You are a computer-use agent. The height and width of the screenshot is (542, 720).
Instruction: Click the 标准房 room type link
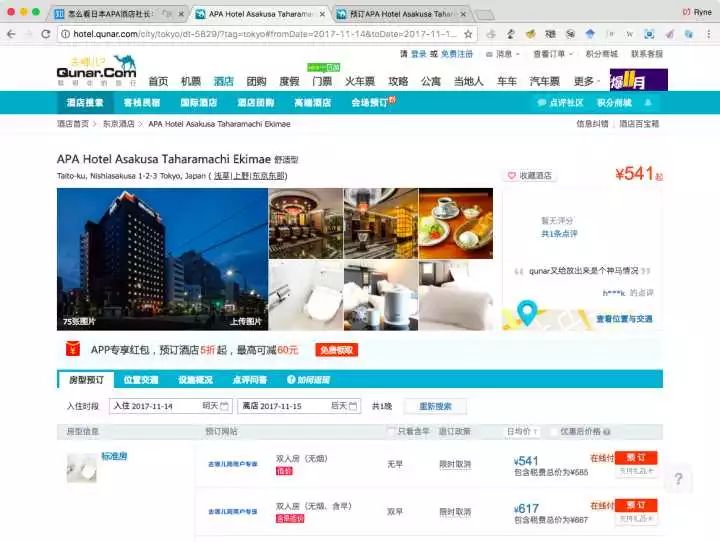(x=115, y=457)
